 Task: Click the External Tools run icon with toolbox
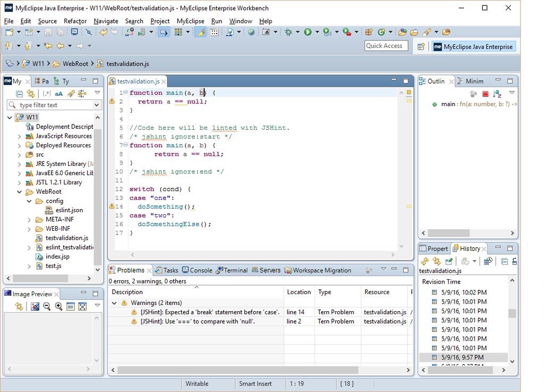tap(346, 32)
